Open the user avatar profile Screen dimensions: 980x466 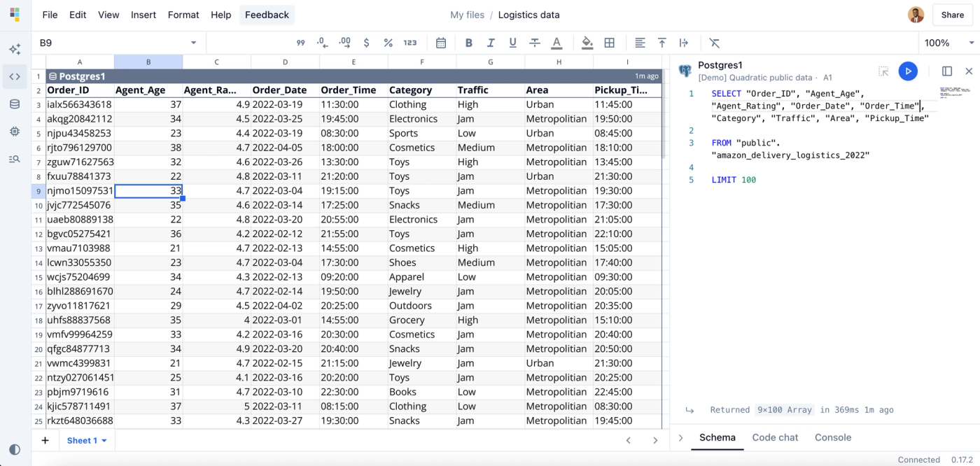(x=916, y=15)
